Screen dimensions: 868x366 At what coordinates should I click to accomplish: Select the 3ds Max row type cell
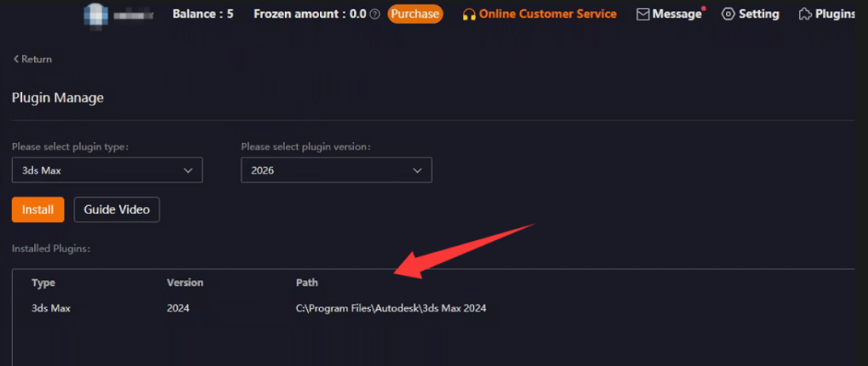coord(51,308)
